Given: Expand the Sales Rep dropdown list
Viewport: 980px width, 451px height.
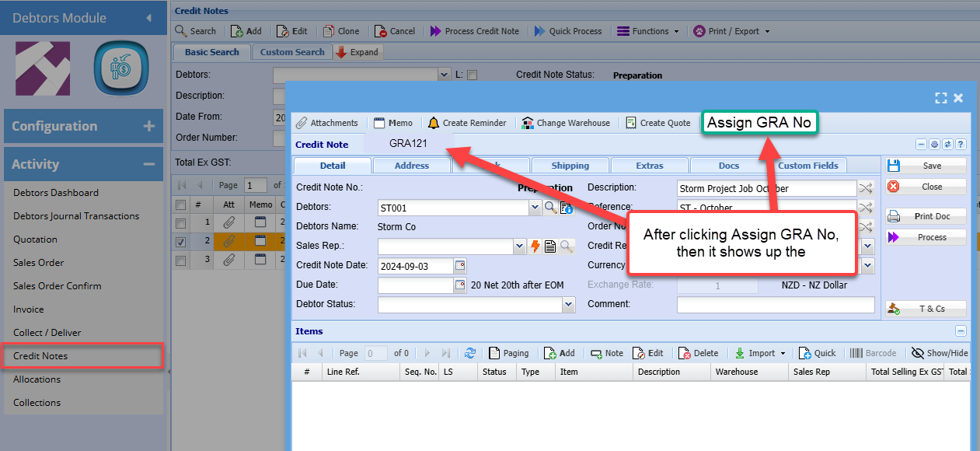Looking at the screenshot, I should pyautogui.click(x=520, y=246).
